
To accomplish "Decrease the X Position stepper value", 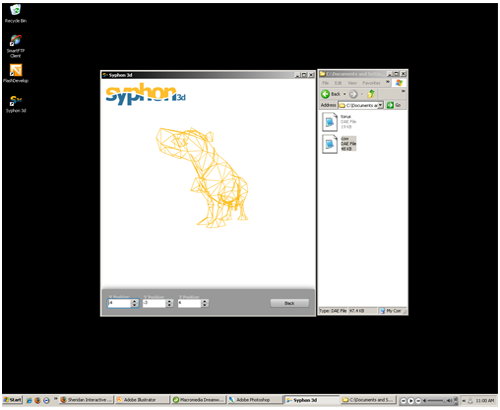I will tap(135, 305).
